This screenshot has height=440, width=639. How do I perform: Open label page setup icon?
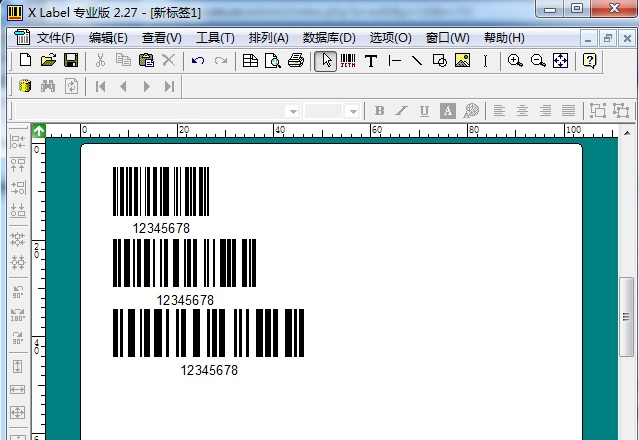[250, 61]
